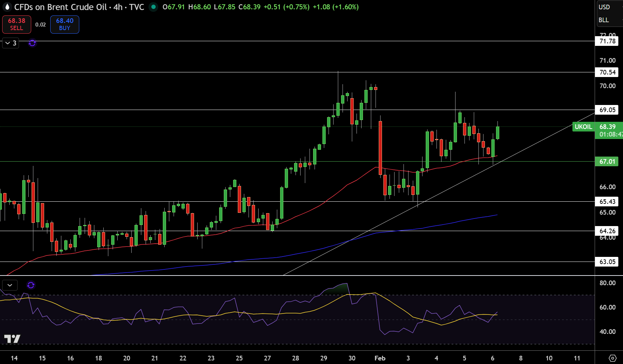
Task: Collapse the indicators legend showing 3
Action: coord(11,43)
